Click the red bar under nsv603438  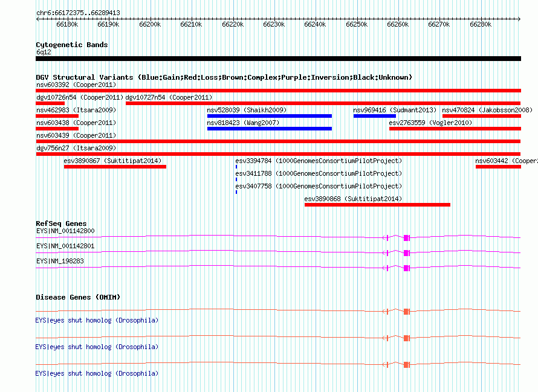pos(57,129)
